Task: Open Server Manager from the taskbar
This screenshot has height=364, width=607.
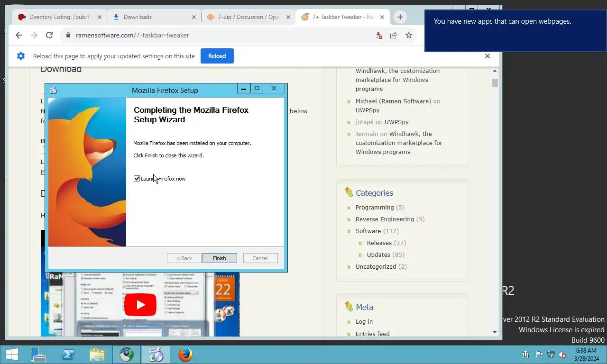Action: click(x=38, y=355)
